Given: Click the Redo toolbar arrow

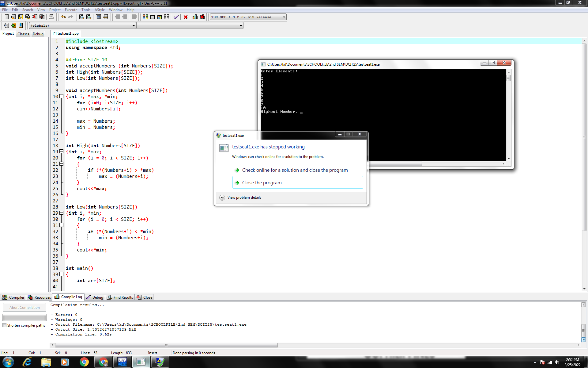Looking at the screenshot, I should click(70, 17).
